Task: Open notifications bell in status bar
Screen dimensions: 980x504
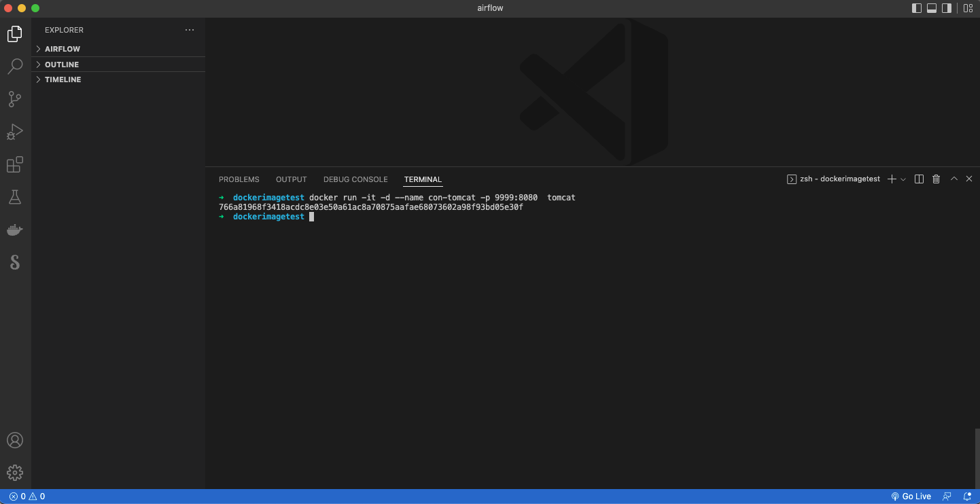Action: click(x=967, y=497)
